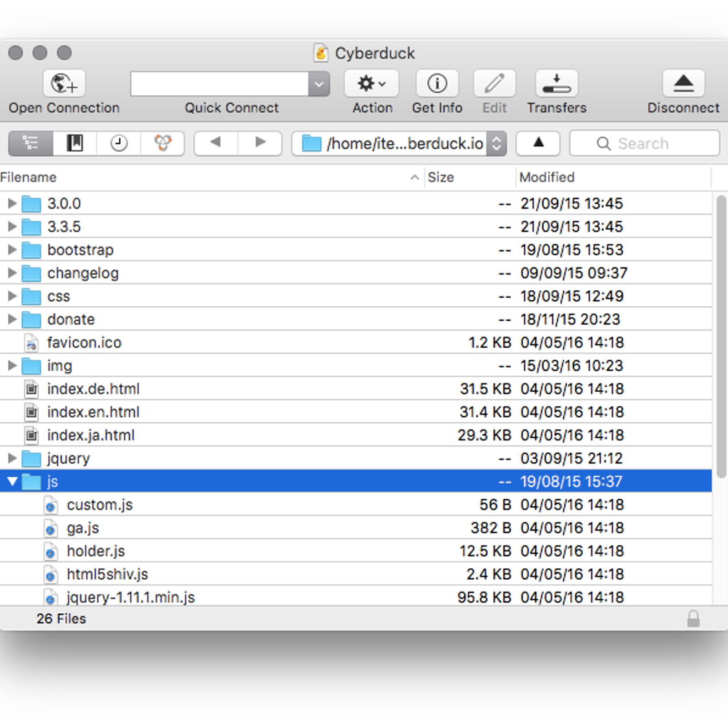This screenshot has width=728, height=728.
Task: Click the Edit pencil icon
Action: (494, 83)
